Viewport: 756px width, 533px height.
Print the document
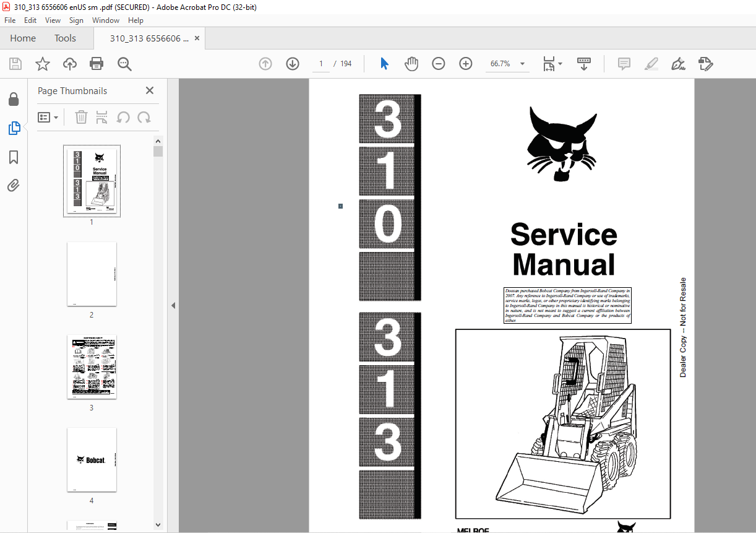(x=97, y=64)
